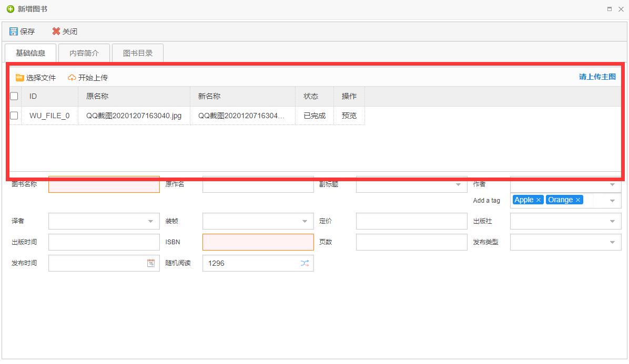Screen dimensions: 629x364
Task: Click the 请上传主图 link
Action: click(x=596, y=77)
